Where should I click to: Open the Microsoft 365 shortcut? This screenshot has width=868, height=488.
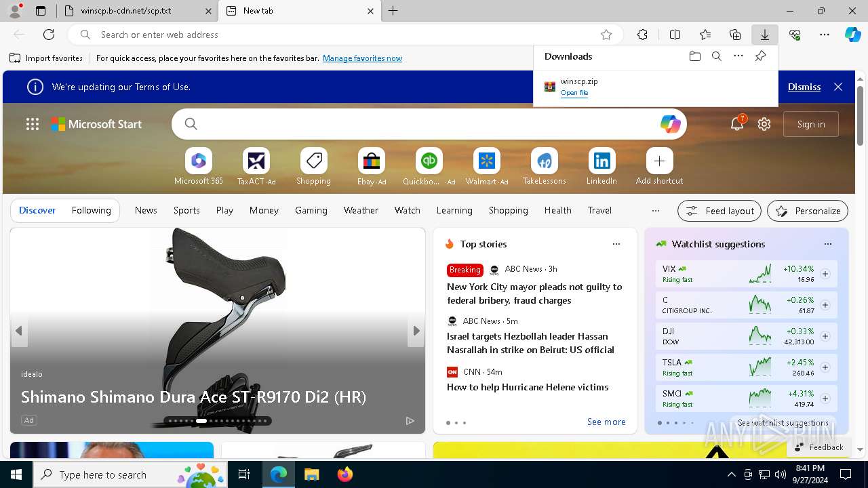[x=199, y=166]
